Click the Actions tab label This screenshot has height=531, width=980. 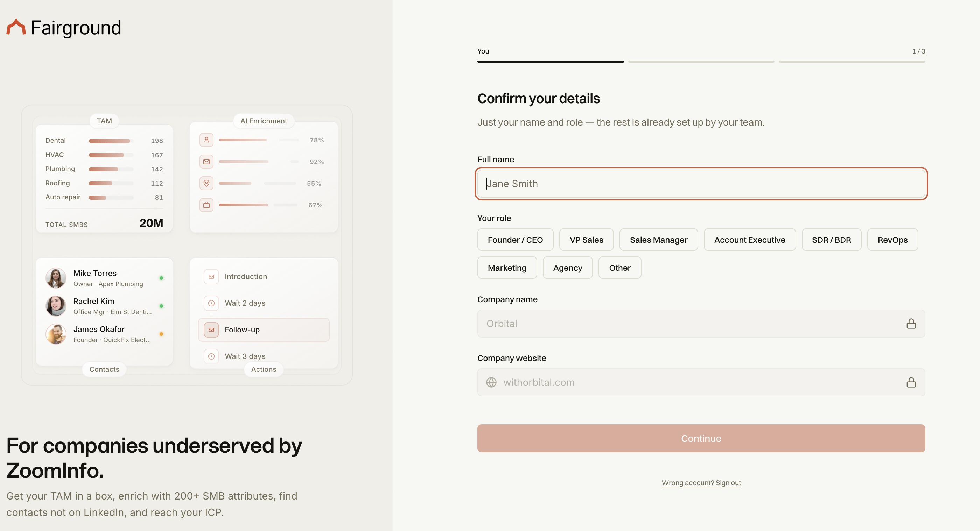(264, 369)
